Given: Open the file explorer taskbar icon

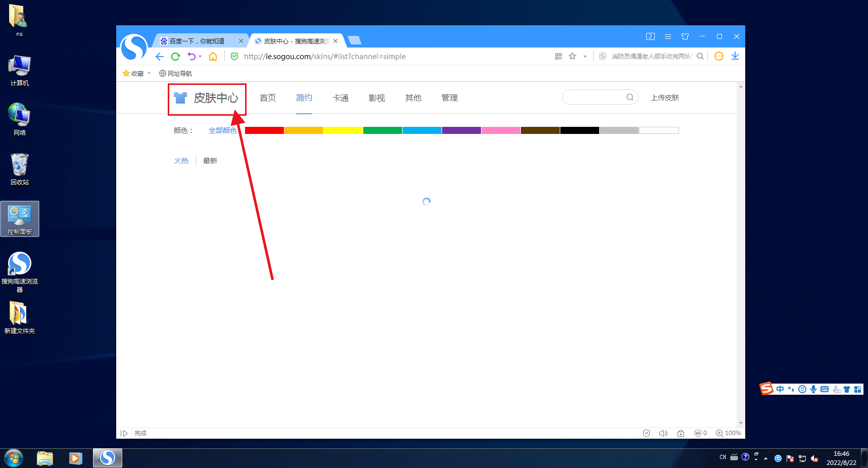Looking at the screenshot, I should pyautogui.click(x=45, y=458).
